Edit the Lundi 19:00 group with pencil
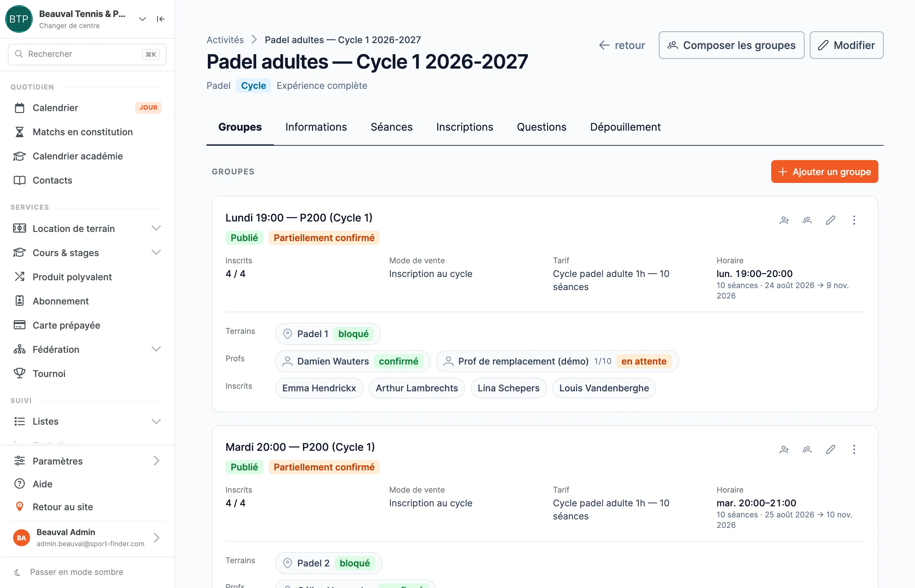915x588 pixels. [x=830, y=220]
